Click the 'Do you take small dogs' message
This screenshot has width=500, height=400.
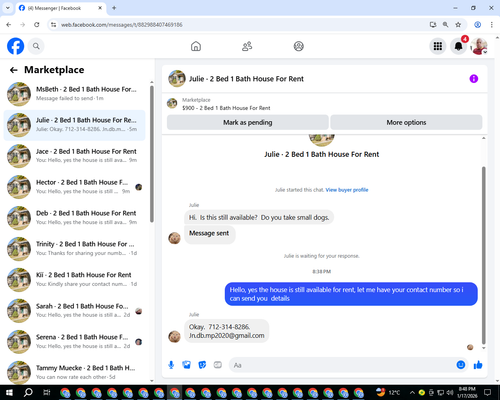coord(259,217)
